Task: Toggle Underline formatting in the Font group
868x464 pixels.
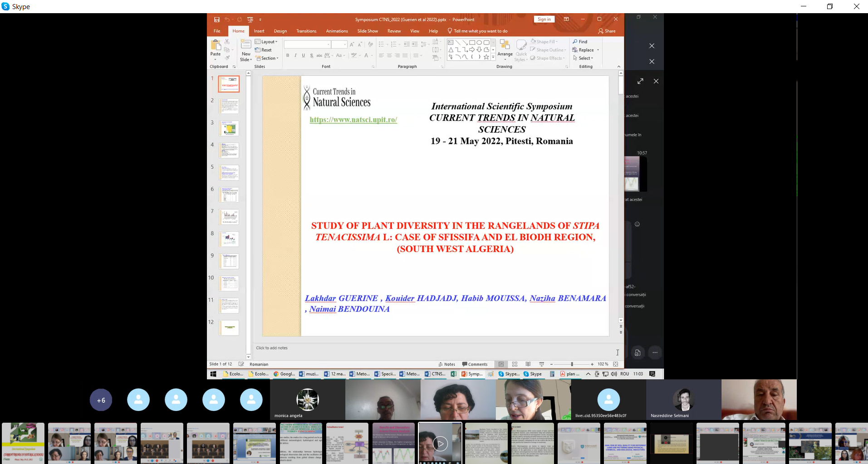Action: point(304,55)
